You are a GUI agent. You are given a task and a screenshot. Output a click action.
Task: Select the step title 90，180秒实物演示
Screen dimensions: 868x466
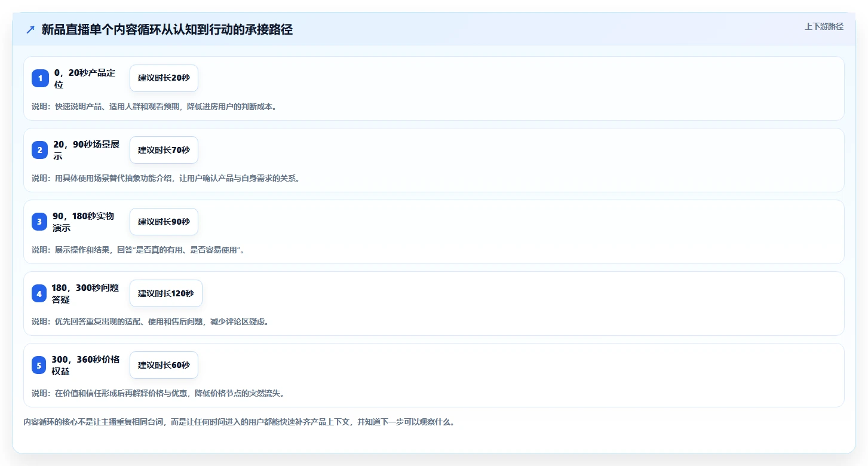(84, 222)
